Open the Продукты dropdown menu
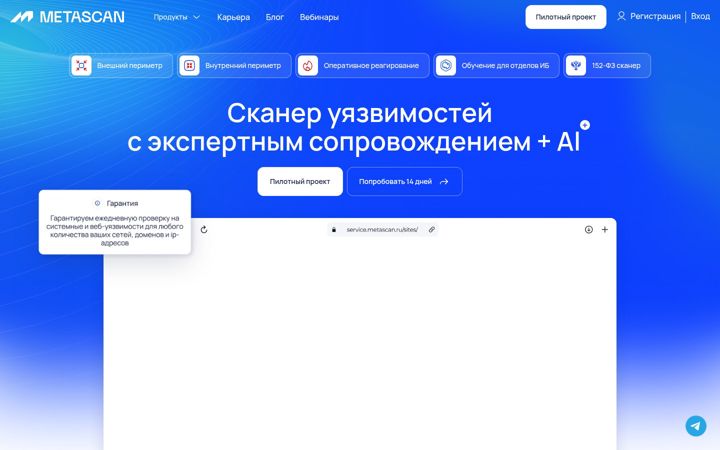 coord(176,17)
